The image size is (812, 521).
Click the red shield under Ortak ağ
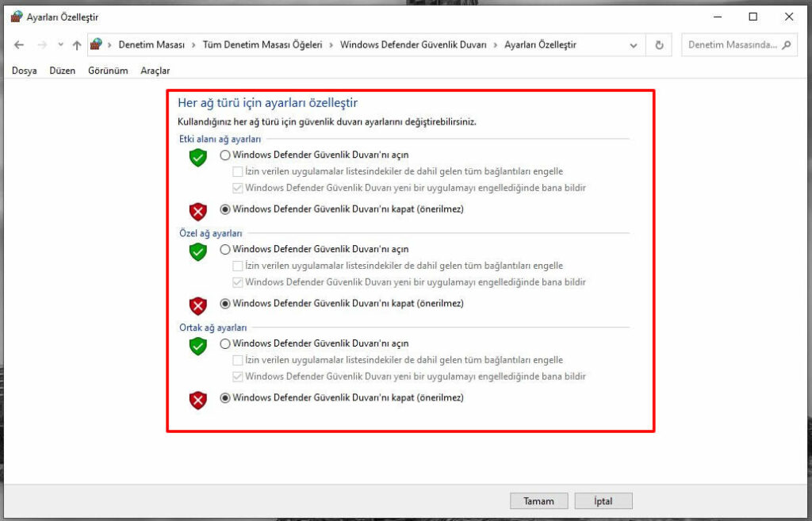[x=197, y=400]
